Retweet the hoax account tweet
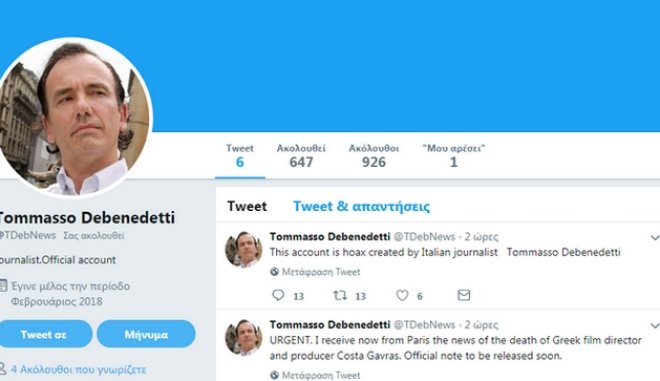660x381 pixels. click(x=340, y=295)
